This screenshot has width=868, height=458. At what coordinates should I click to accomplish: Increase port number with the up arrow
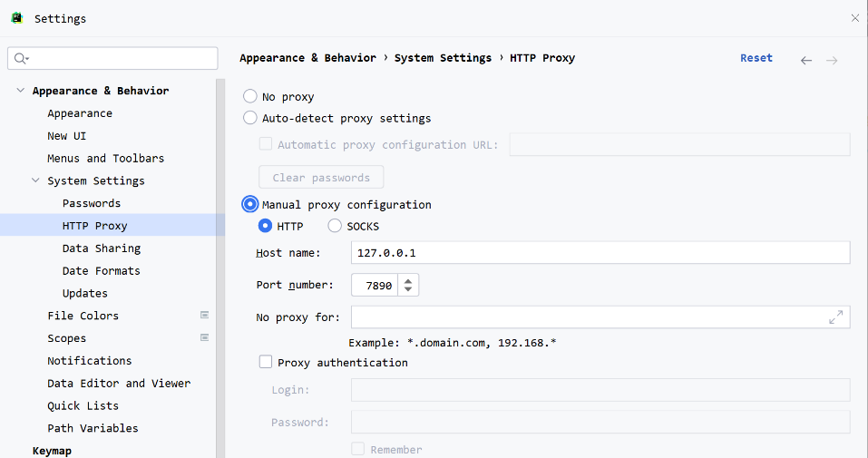[408, 281]
